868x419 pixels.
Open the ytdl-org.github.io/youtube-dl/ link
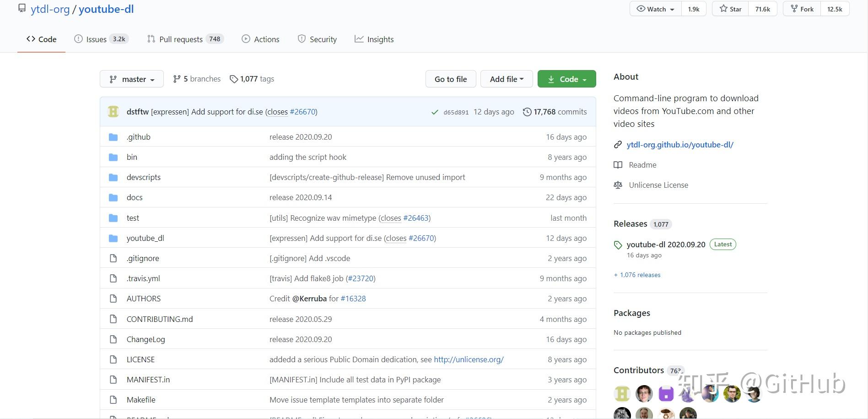point(680,144)
